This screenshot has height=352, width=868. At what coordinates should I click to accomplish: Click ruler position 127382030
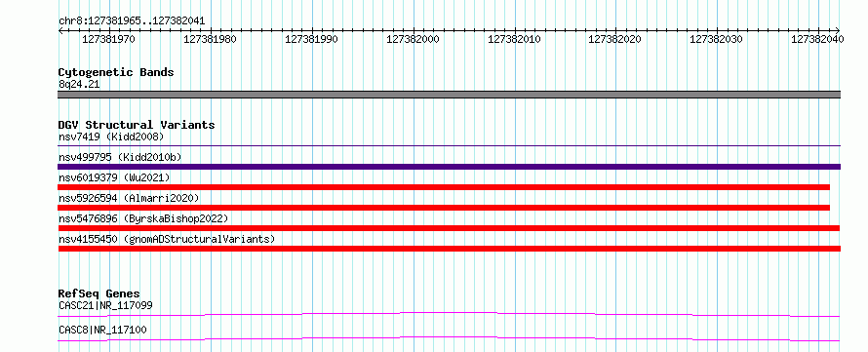point(716,39)
